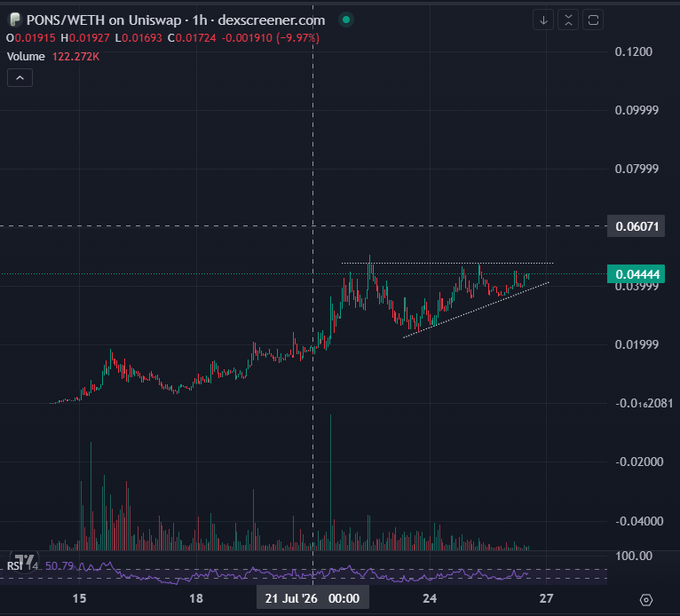Screen dimensions: 680x616
Task: Click the -0.02000 price scale label
Action: point(639,462)
